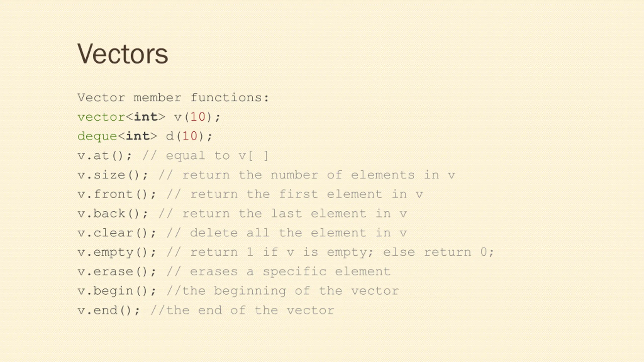Screen dimensions: 644x362
Task: Click the red 10 in d(10)
Action: coord(190,137)
